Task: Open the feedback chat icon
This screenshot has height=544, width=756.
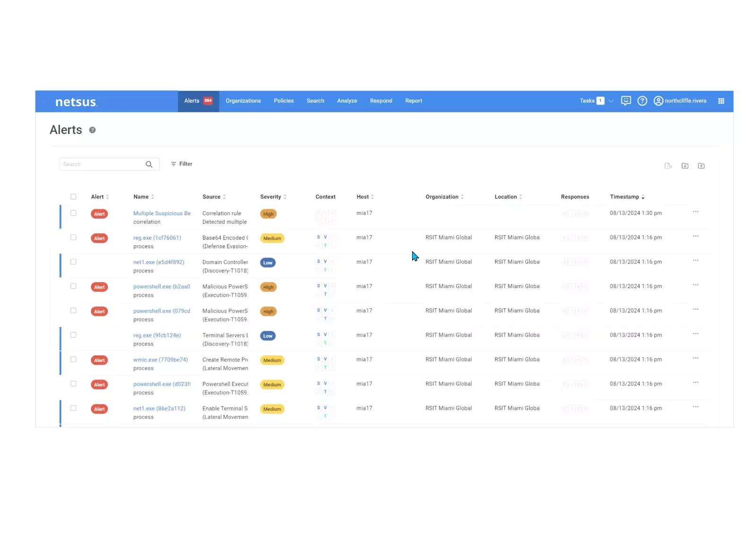Action: tap(626, 101)
